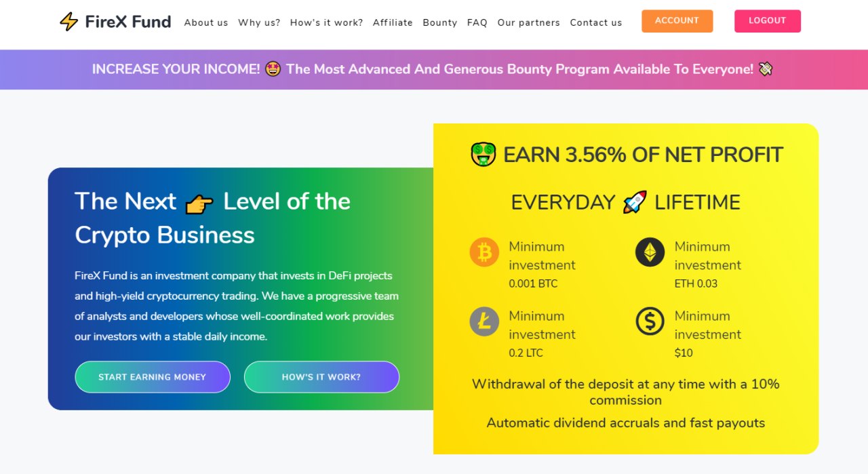Viewport: 868px width, 474px height.
Task: Select Our partners in navigation
Action: click(528, 22)
